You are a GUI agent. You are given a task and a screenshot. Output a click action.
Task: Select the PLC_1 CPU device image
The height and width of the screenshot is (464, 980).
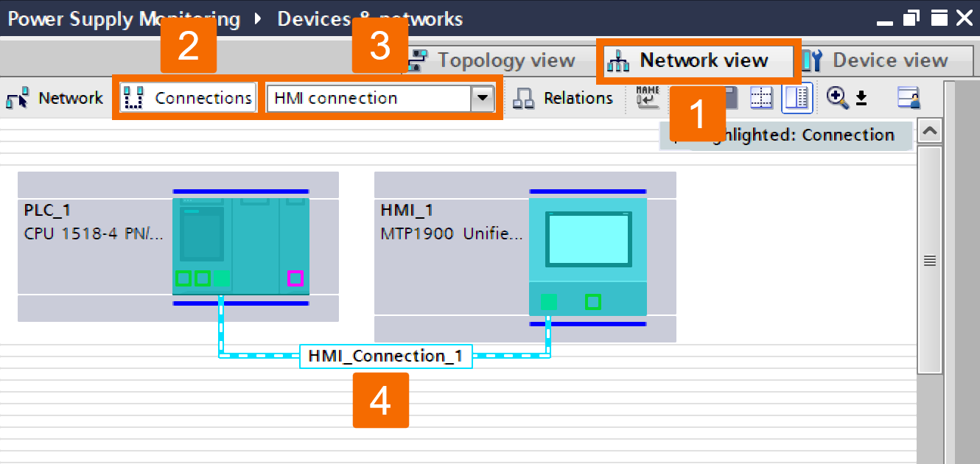pos(241,247)
